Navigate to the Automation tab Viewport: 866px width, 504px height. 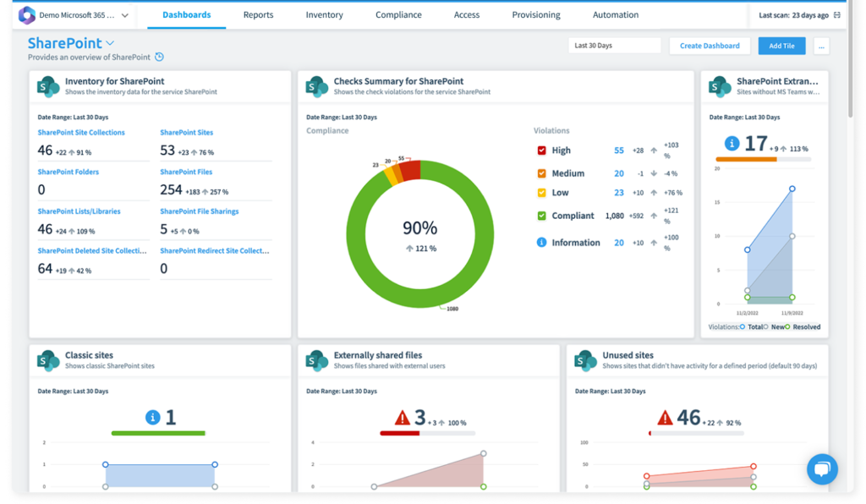pyautogui.click(x=616, y=15)
